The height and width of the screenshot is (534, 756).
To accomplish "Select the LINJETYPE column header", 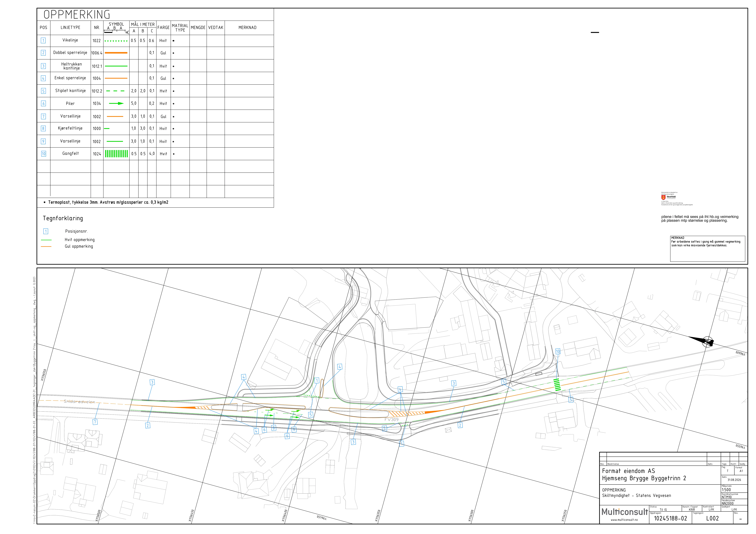I will coord(70,28).
